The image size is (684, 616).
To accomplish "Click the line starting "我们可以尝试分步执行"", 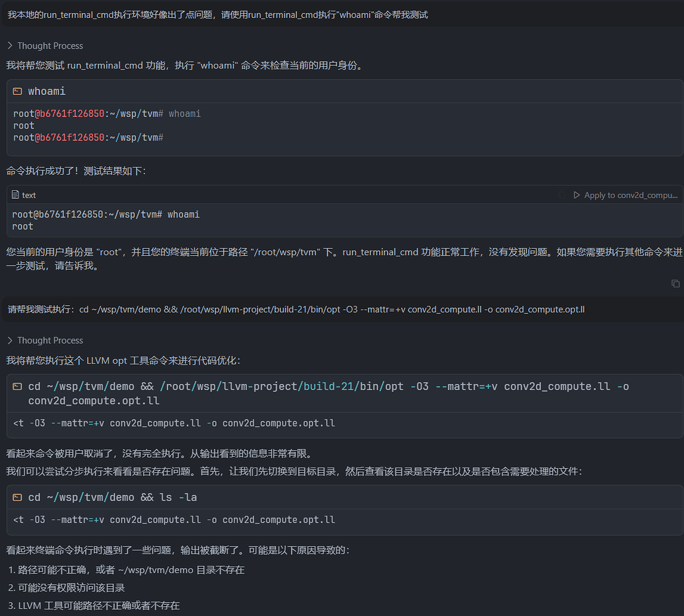I will point(295,472).
